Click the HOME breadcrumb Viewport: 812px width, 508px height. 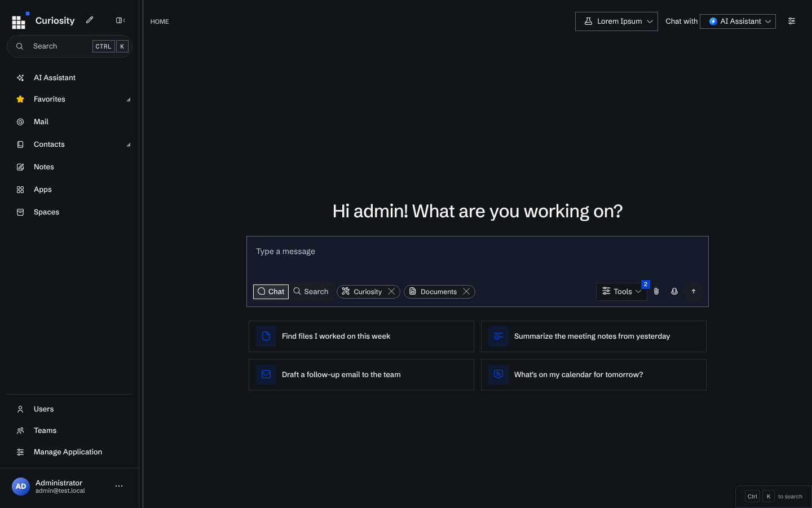point(160,21)
